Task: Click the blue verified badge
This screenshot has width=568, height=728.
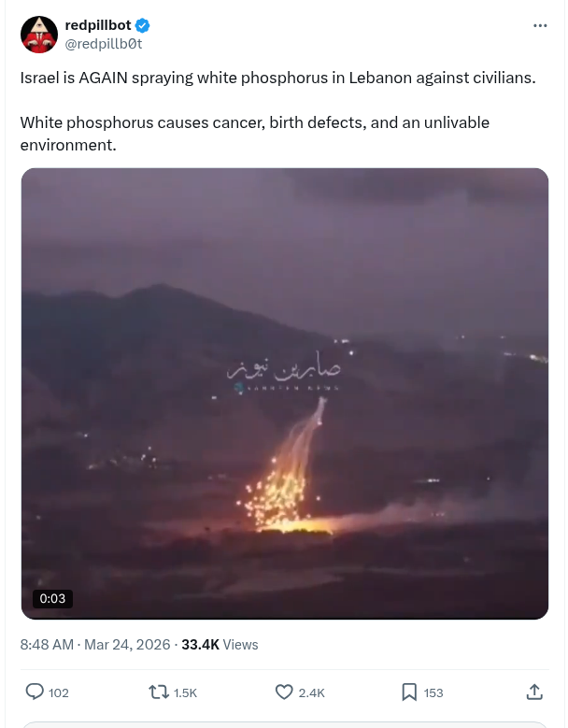Action: (142, 25)
